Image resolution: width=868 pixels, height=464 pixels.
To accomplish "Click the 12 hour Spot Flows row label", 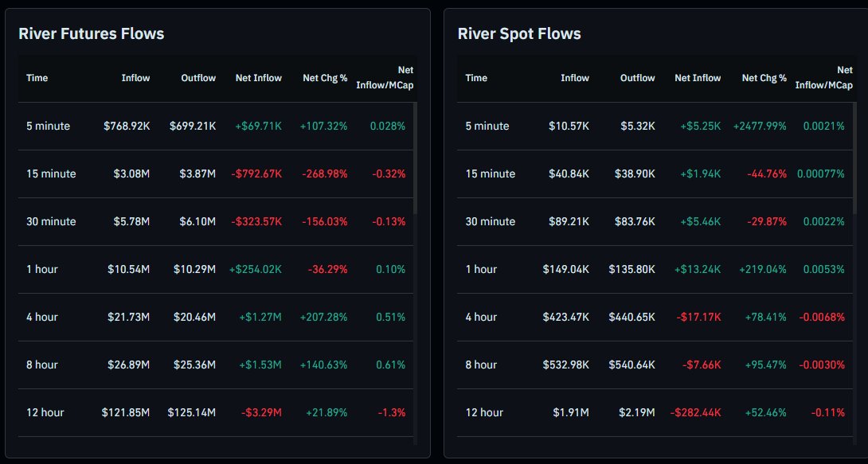I will point(484,412).
